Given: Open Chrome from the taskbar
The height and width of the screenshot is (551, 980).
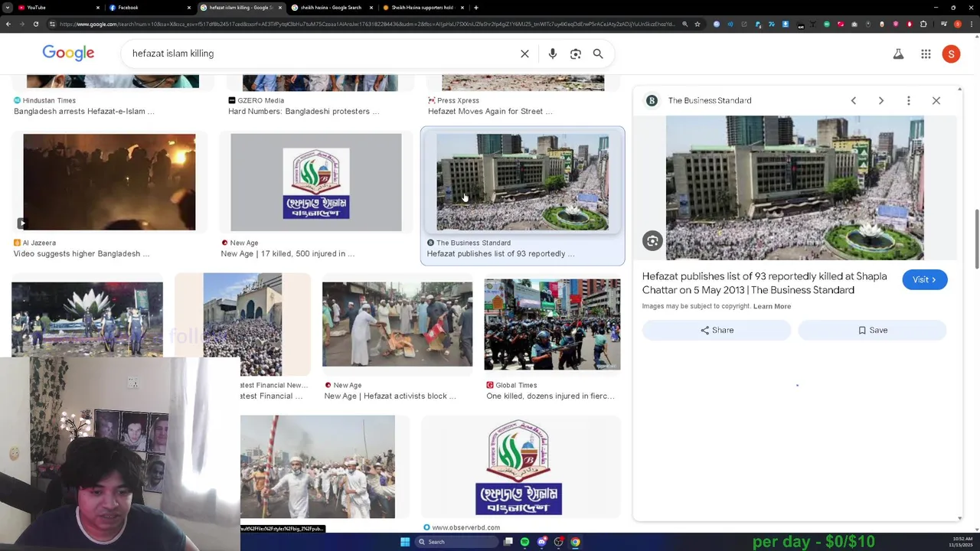Looking at the screenshot, I should coord(575,542).
